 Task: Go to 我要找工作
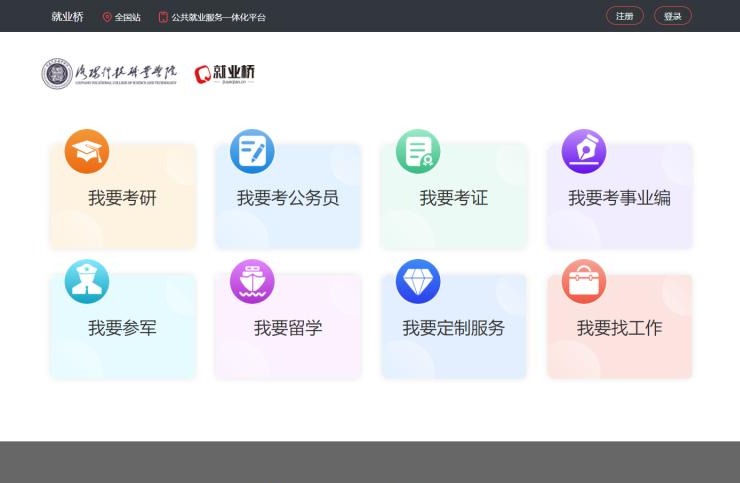(x=619, y=328)
